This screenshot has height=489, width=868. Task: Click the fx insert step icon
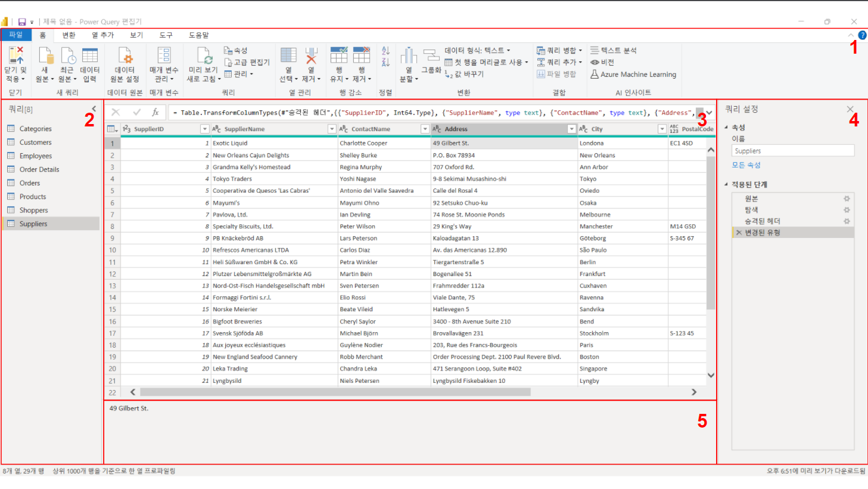pyautogui.click(x=155, y=112)
